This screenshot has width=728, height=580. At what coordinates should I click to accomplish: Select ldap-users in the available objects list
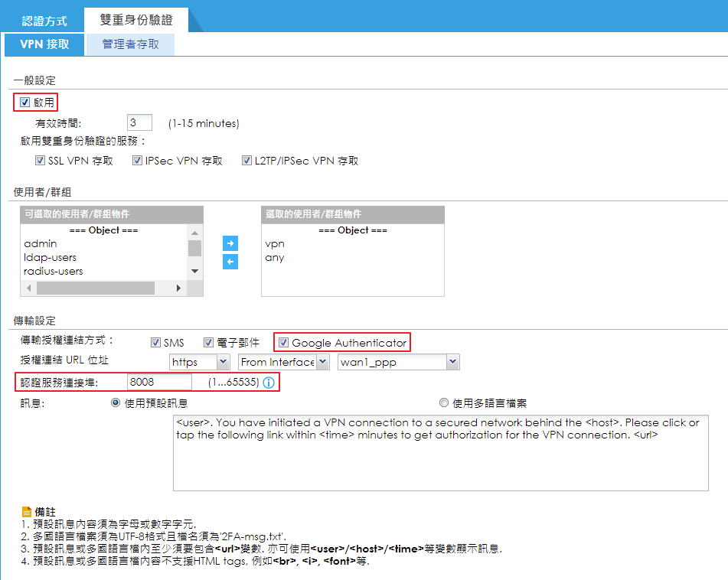coord(51,258)
